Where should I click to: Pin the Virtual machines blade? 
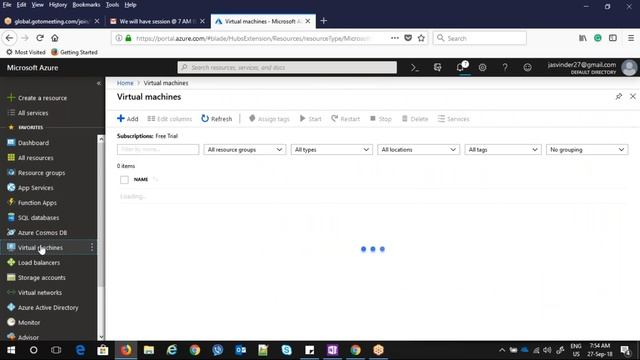click(619, 97)
